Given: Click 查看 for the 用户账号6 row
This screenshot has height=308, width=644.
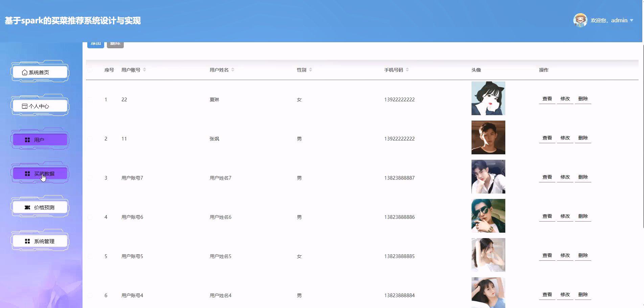Looking at the screenshot, I should [547, 216].
